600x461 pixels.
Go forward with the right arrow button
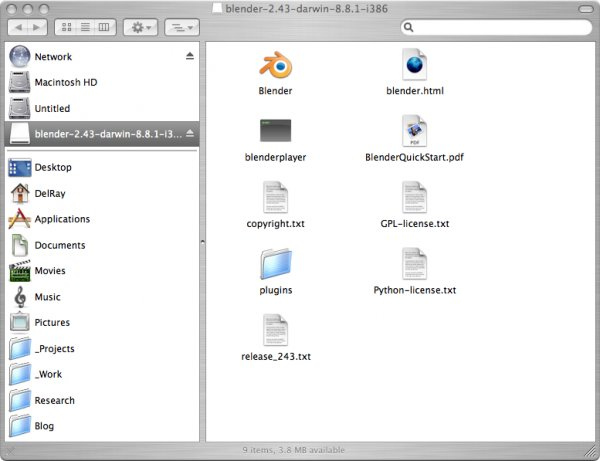click(37, 26)
